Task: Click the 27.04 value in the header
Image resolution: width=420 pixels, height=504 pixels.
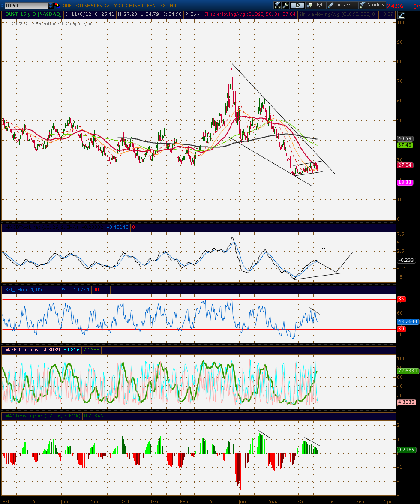Action: point(289,14)
